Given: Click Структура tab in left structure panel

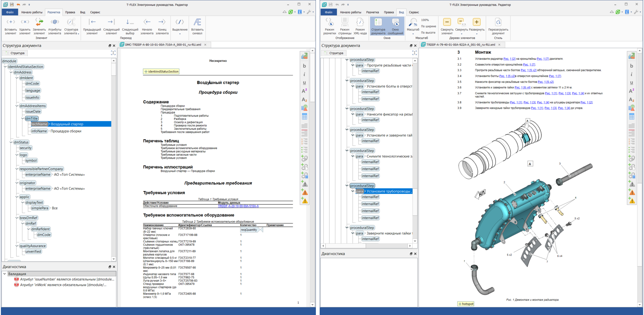Looking at the screenshot, I should 15,53.
